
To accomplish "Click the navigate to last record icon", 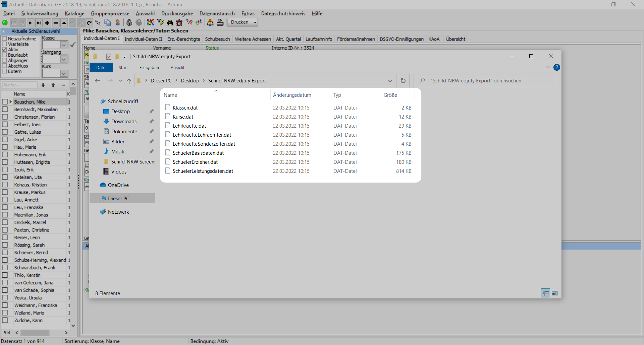I will [39, 22].
